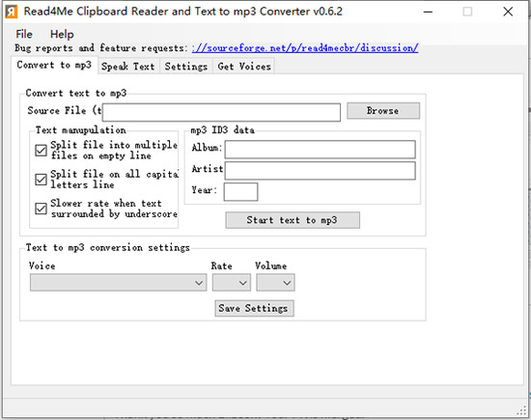Open the File menu

pos(24,34)
